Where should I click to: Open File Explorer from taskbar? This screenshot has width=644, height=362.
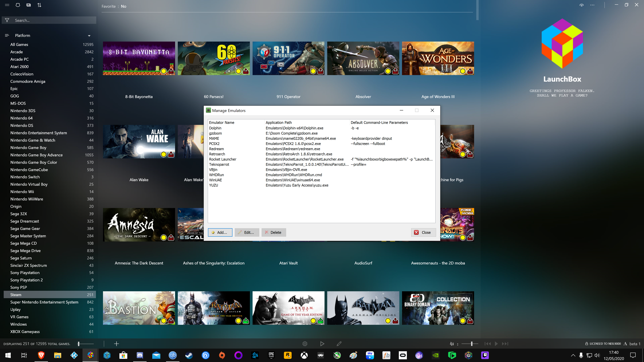[x=58, y=355]
